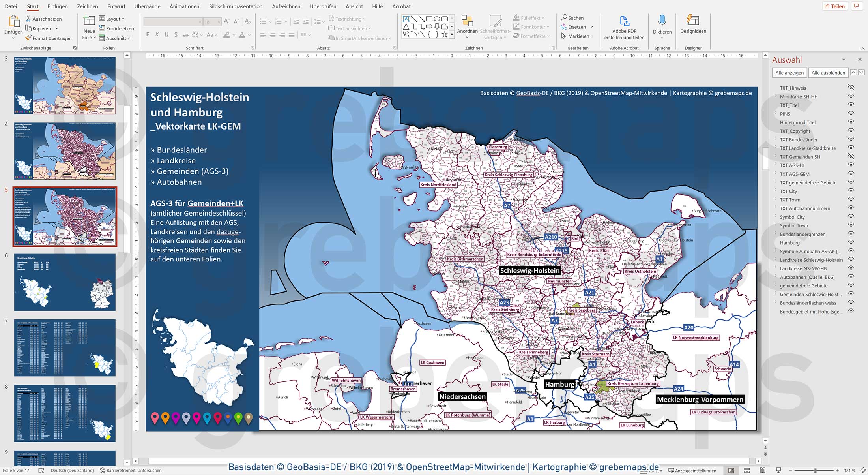This screenshot has height=475, width=868.
Task: Switch to slide sorter view icon
Action: pos(747,471)
